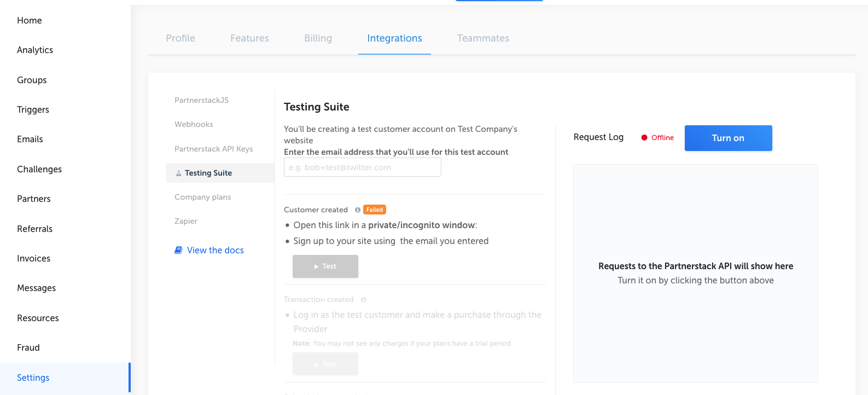Click the book icon next to View the docs
This screenshot has height=395, width=868.
(x=178, y=250)
